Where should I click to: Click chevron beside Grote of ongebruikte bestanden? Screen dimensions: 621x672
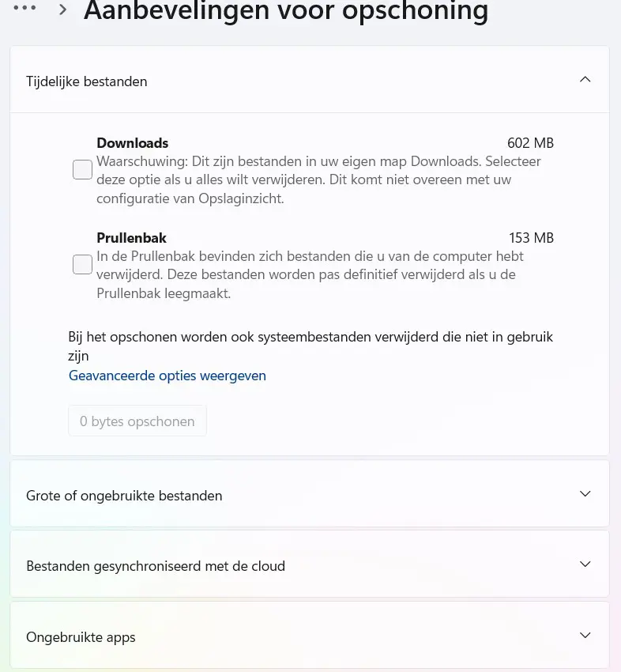pos(585,493)
